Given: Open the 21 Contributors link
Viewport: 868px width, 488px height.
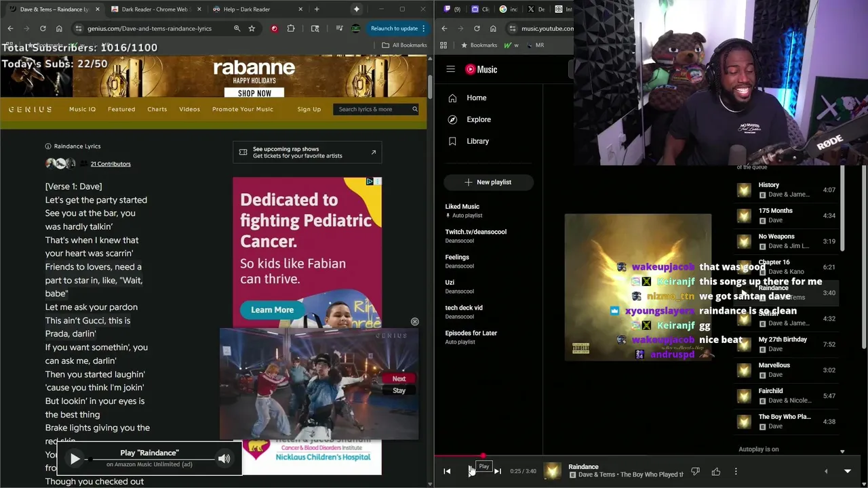Looking at the screenshot, I should pos(111,164).
